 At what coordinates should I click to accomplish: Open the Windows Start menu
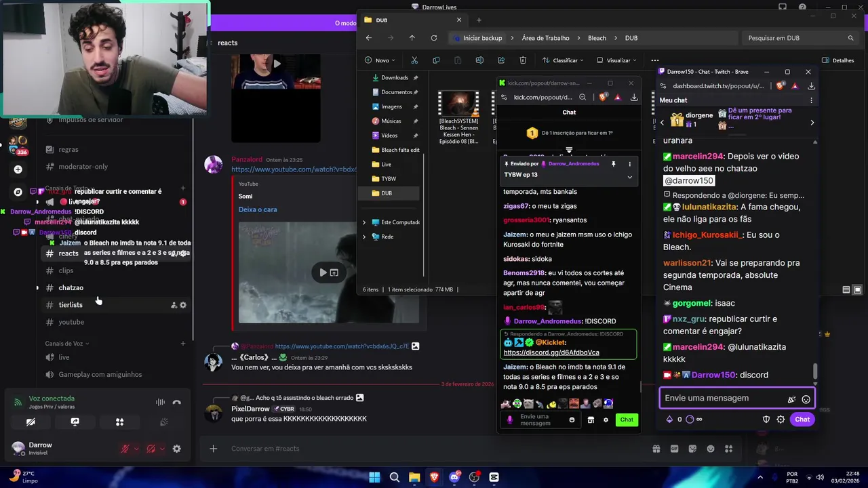[374, 477]
